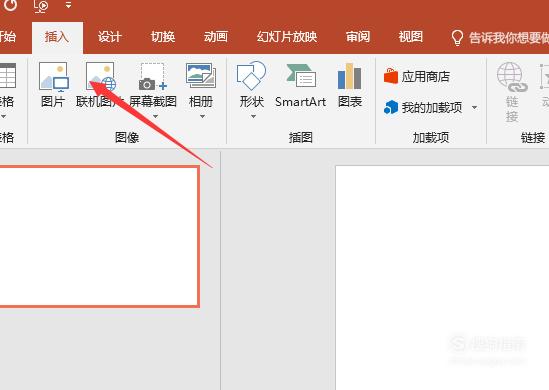Open the 动画 Animations tab
The width and height of the screenshot is (549, 390).
(x=216, y=36)
